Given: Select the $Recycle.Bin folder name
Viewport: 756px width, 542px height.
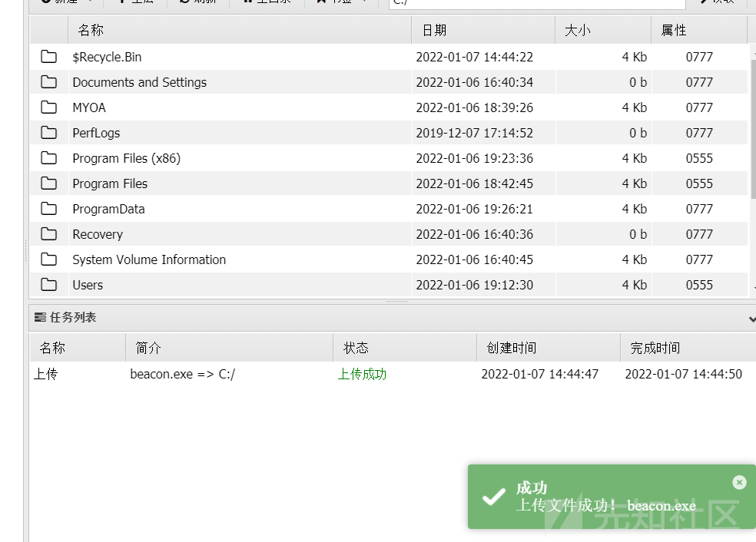Looking at the screenshot, I should pyautogui.click(x=107, y=57).
